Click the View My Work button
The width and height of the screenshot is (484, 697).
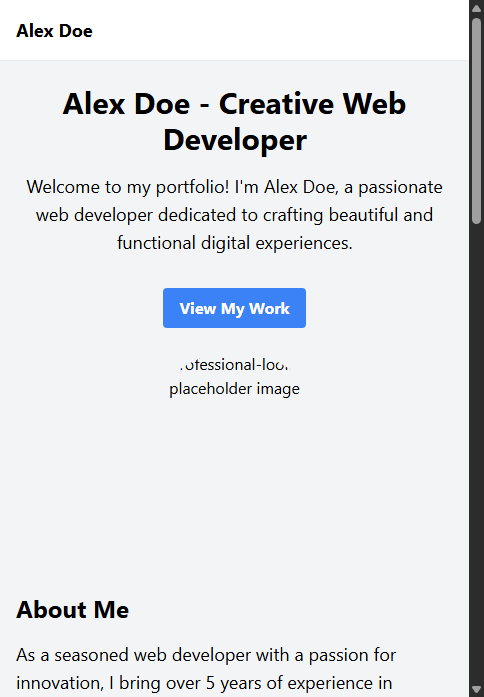(x=234, y=308)
